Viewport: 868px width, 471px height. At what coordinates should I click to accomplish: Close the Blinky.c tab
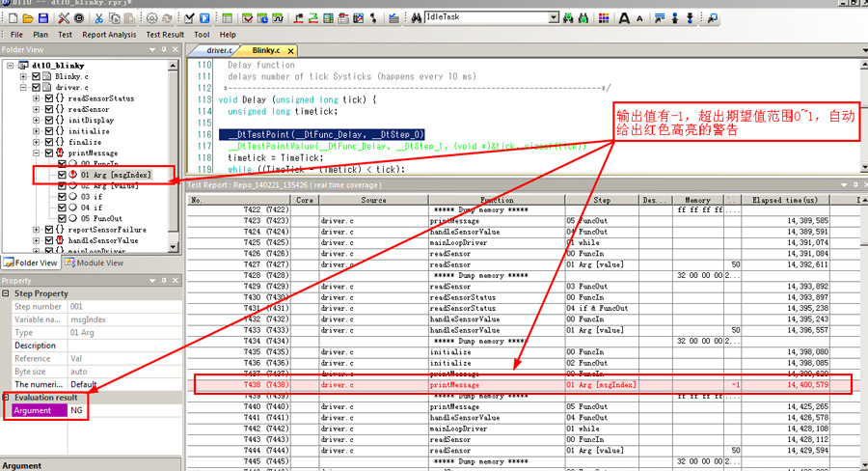tap(290, 51)
